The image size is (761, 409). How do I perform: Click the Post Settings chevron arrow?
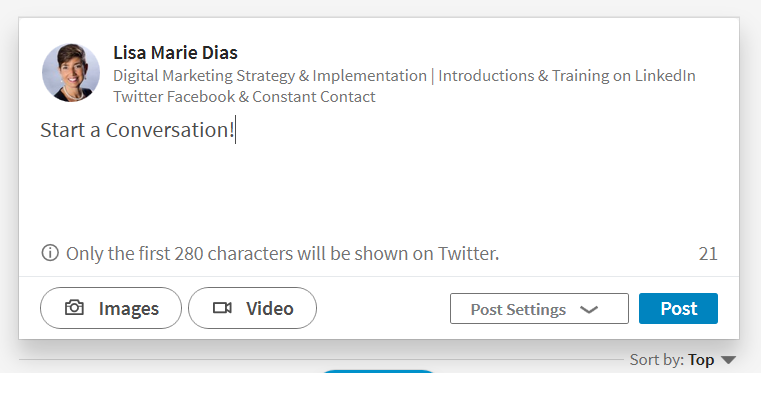(589, 310)
